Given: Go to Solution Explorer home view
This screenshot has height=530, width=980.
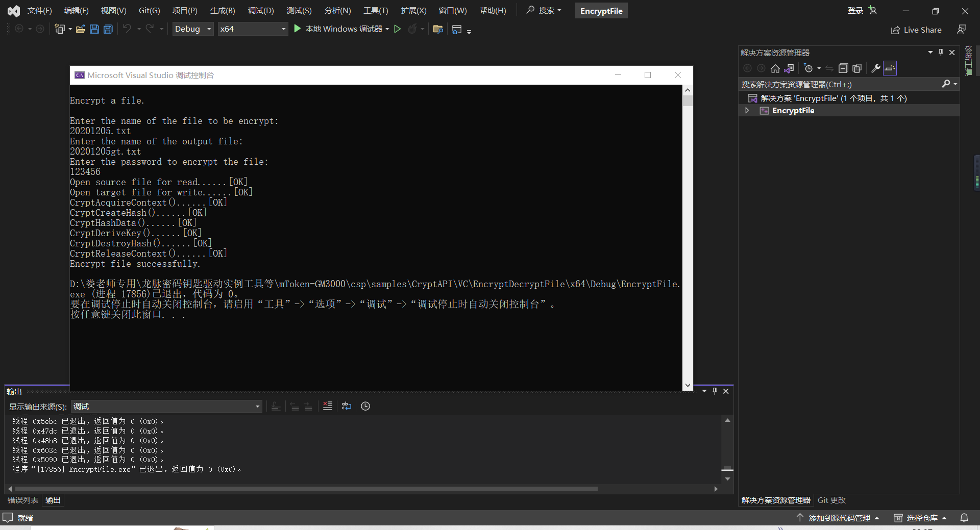Looking at the screenshot, I should 775,68.
